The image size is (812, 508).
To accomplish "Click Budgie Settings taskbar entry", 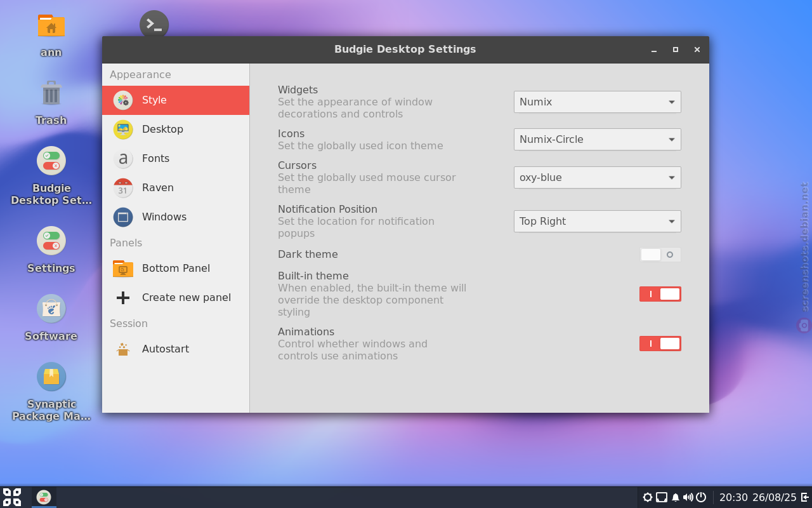I will (x=44, y=497).
